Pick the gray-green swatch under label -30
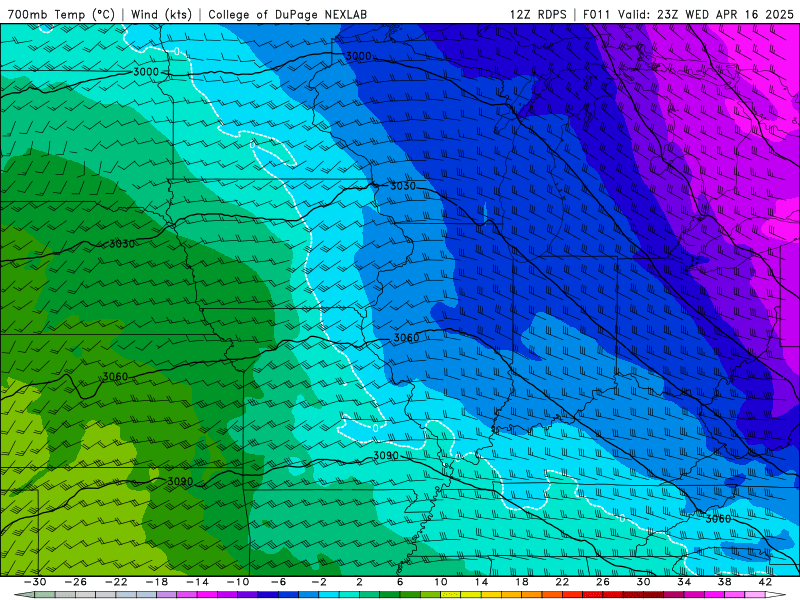This screenshot has height=600, width=800. pyautogui.click(x=45, y=595)
